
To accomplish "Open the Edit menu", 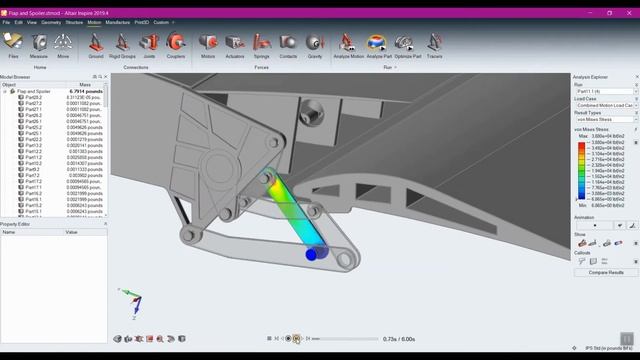I will (18, 22).
